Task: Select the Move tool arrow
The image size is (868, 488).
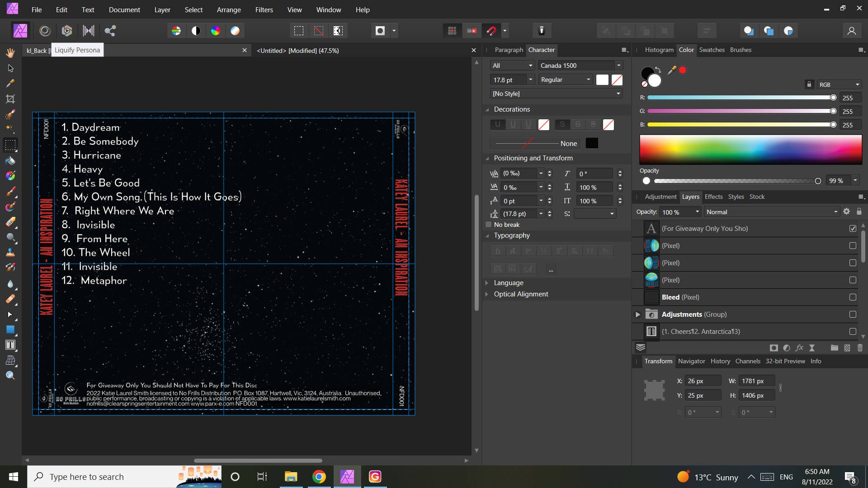Action: click(x=10, y=68)
